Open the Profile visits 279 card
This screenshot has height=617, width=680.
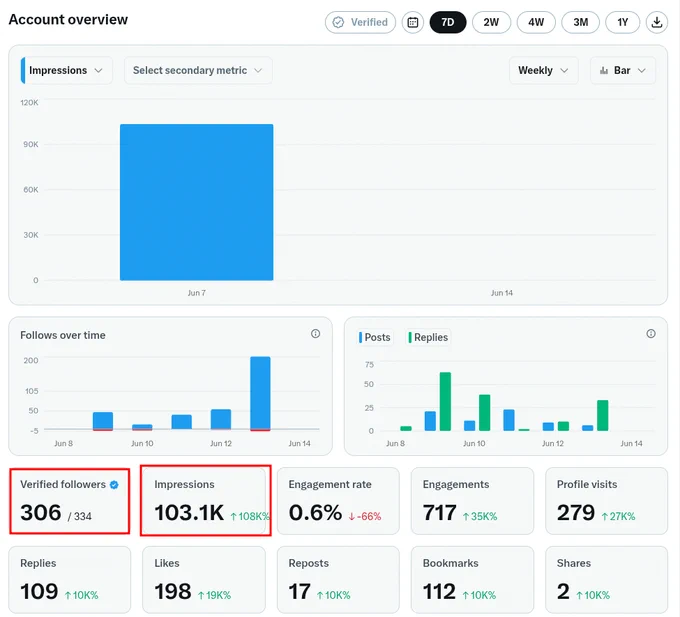pyautogui.click(x=606, y=501)
